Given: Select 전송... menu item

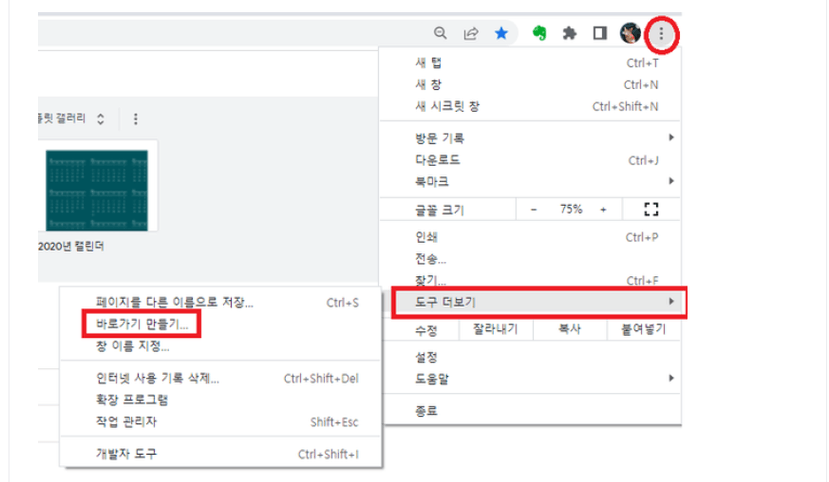Looking at the screenshot, I should tap(530, 259).
